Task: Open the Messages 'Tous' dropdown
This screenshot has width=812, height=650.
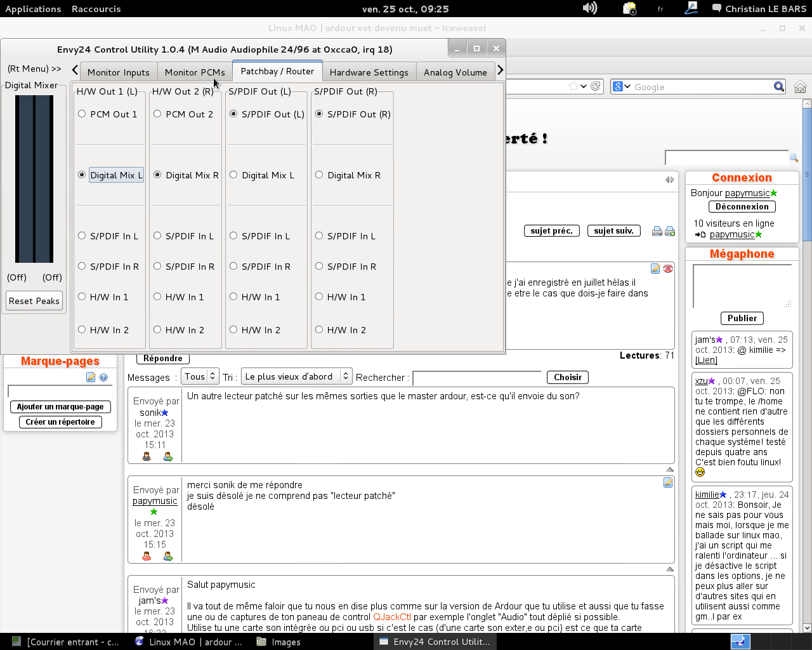Action: (x=200, y=376)
